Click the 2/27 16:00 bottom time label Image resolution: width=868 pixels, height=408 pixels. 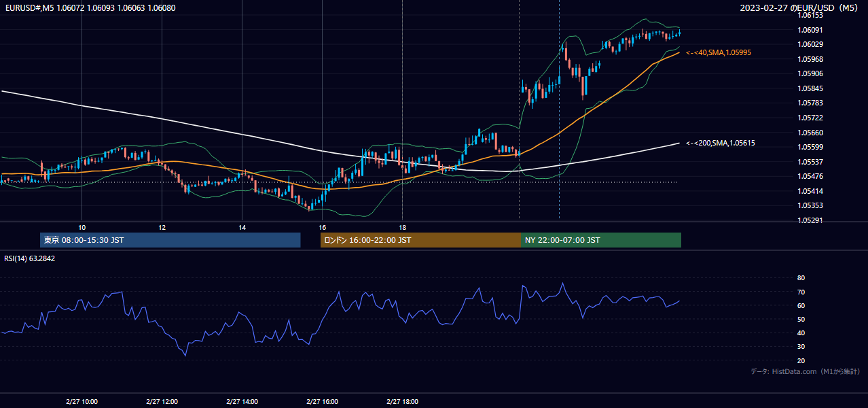coord(322,401)
